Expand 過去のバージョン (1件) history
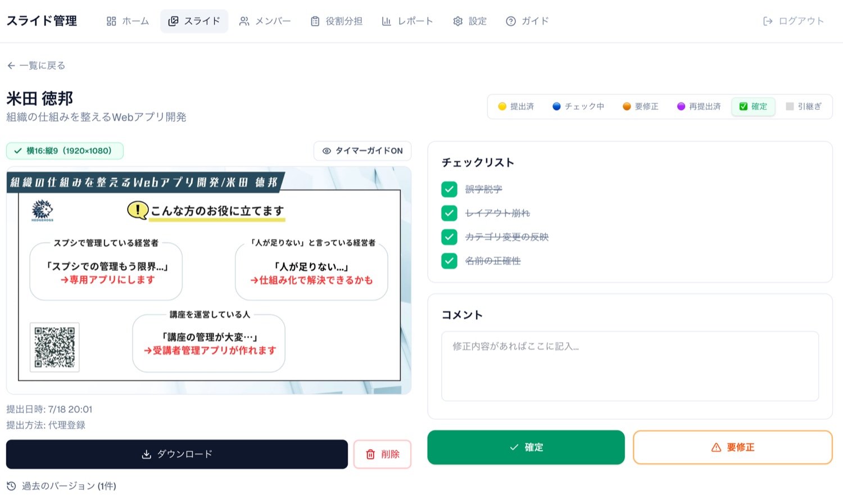 click(x=61, y=486)
